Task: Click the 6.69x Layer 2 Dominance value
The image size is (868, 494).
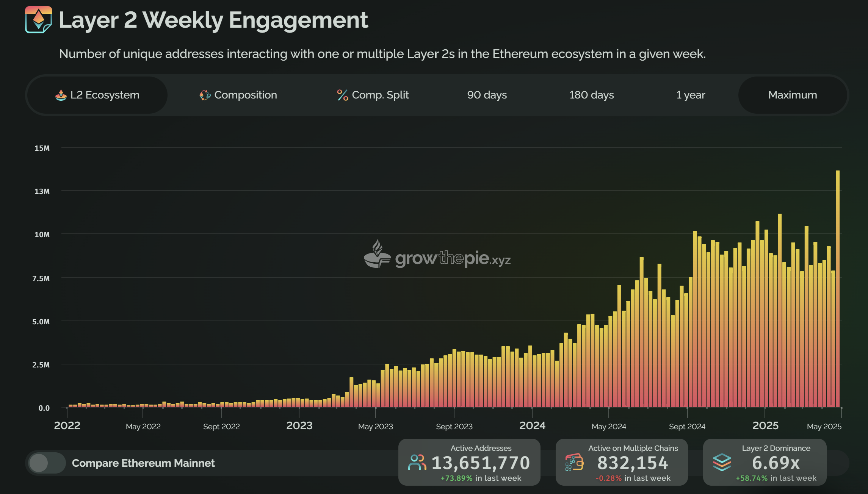Action: (x=776, y=463)
